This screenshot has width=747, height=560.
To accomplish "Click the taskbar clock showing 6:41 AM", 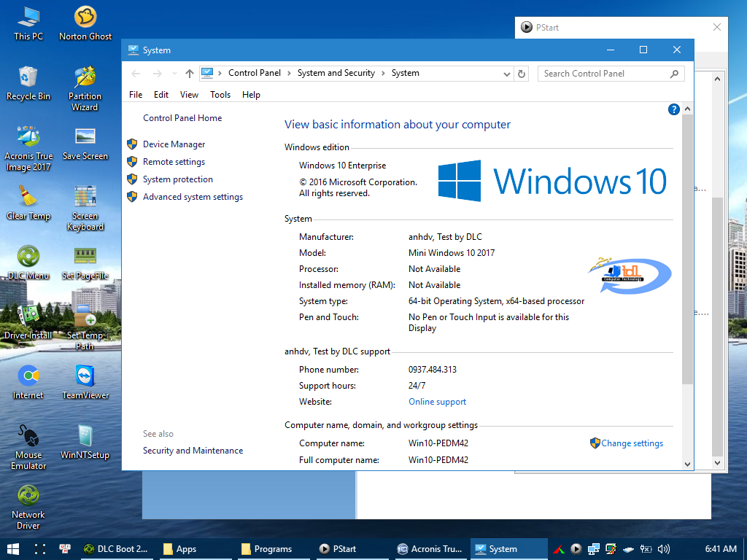I will coord(721,549).
